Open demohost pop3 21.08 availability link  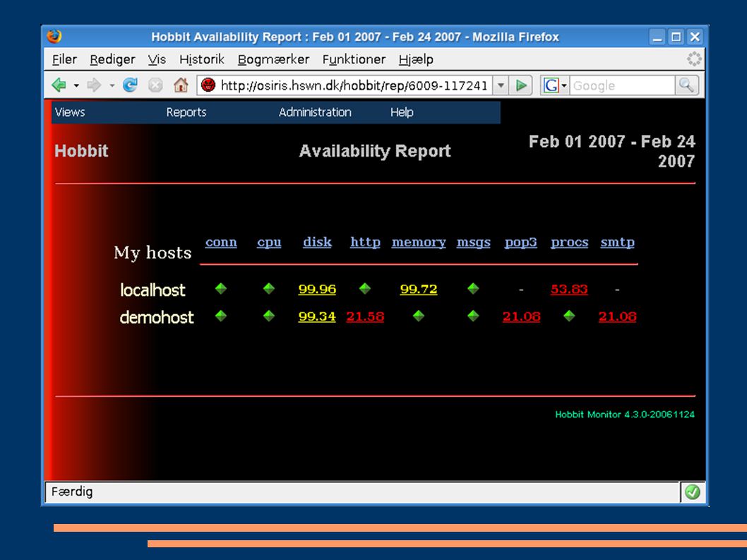click(522, 316)
